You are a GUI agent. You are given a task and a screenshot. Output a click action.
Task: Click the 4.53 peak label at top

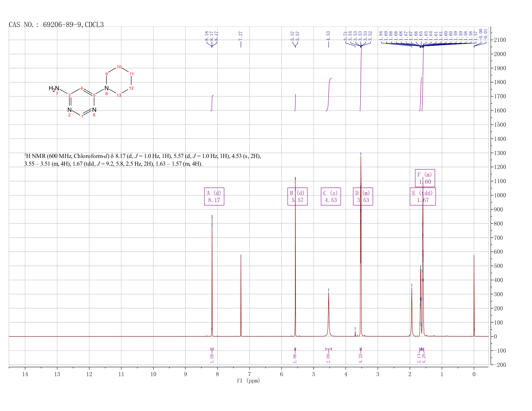[x=328, y=35]
